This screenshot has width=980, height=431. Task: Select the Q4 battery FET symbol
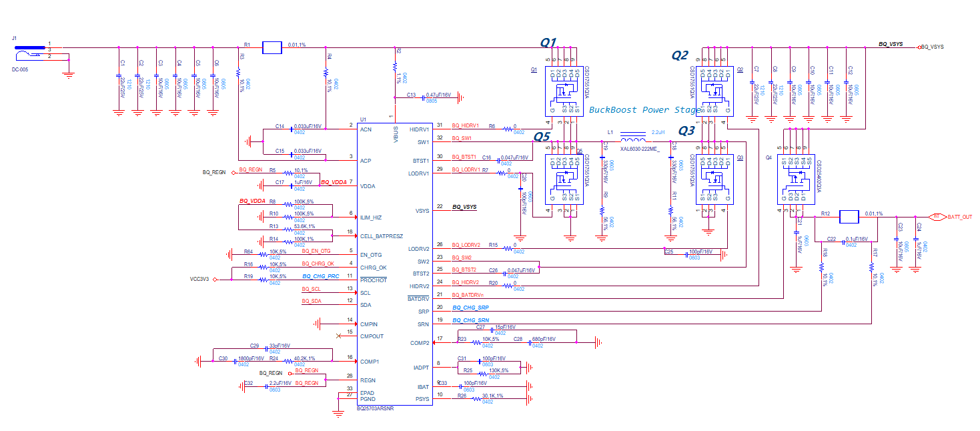795,178
